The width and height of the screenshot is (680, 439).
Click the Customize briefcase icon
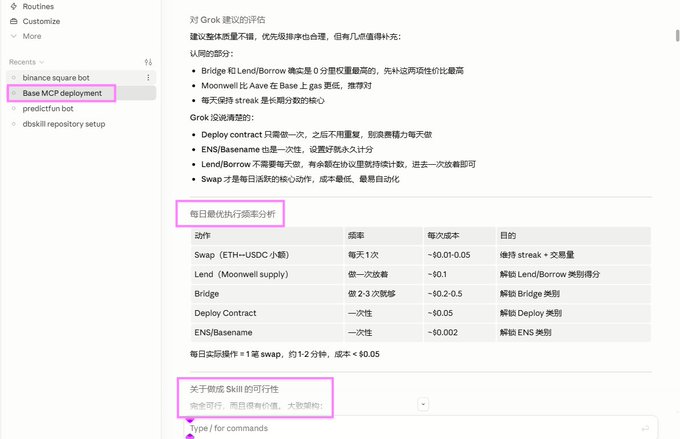[14, 21]
